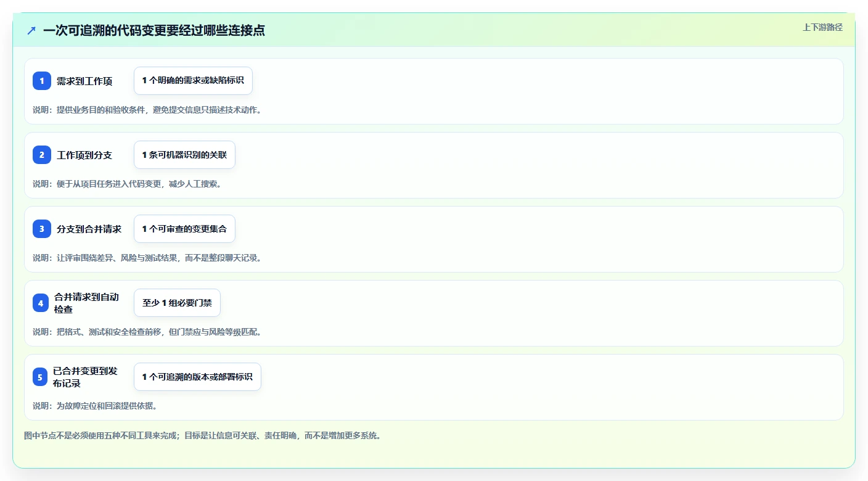Click the 上下游路径 label
868x481 pixels.
[822, 27]
